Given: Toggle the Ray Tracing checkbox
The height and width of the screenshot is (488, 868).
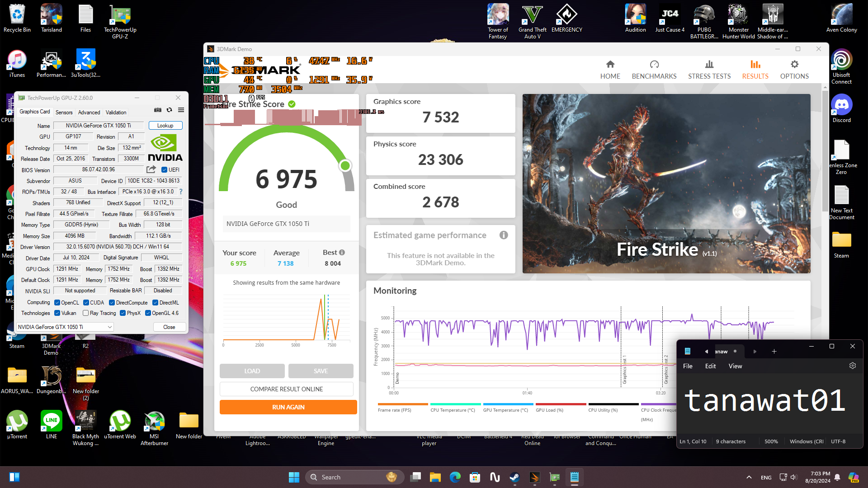Looking at the screenshot, I should (85, 313).
